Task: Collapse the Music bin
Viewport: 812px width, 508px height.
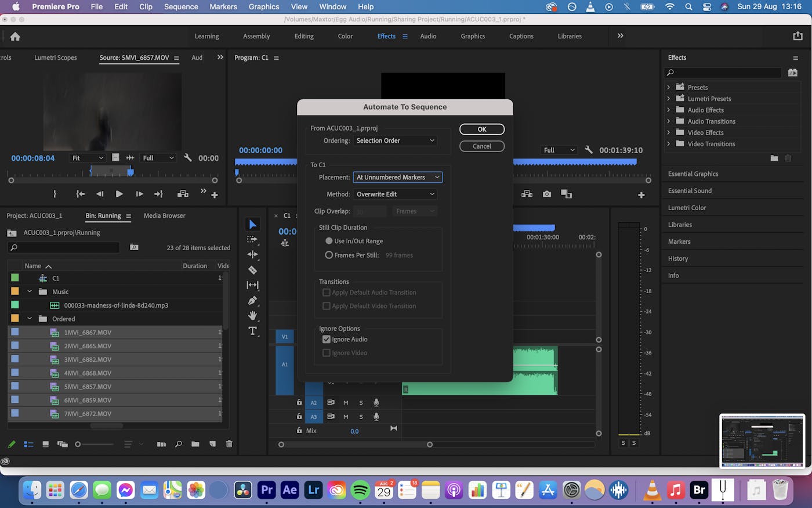Action: coord(30,291)
